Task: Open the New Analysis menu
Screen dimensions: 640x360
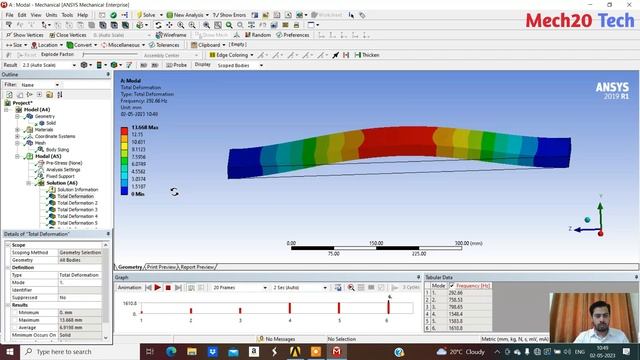Action: point(188,15)
